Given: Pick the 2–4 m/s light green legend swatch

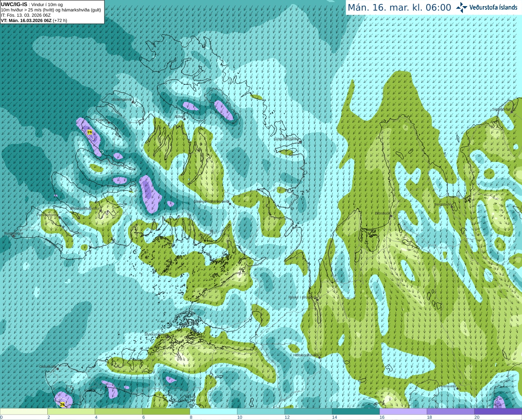Looking at the screenshot, I should [71, 411].
